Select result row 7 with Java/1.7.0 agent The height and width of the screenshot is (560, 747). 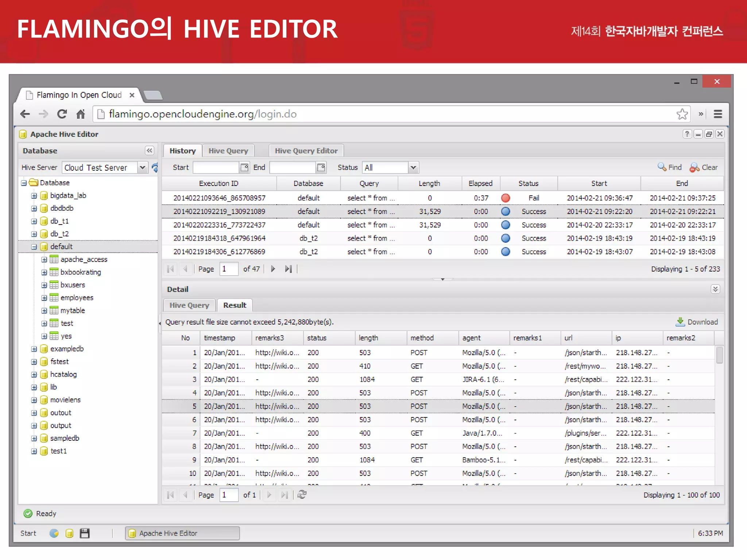click(438, 433)
